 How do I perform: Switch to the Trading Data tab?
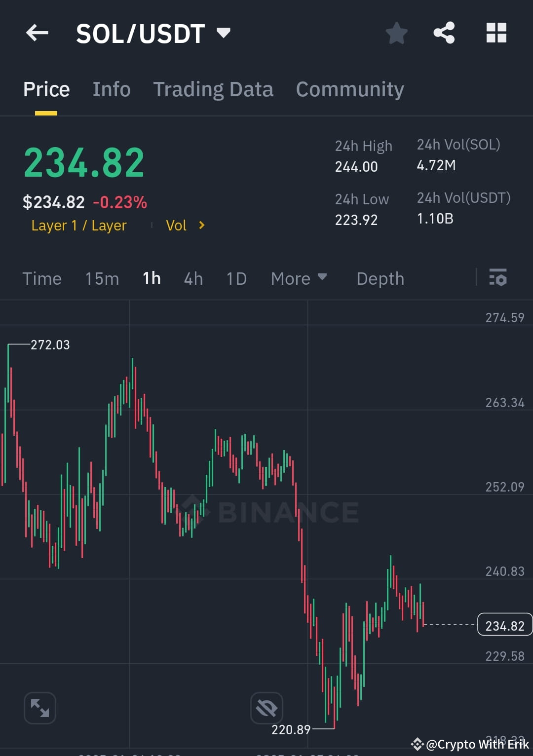coord(214,89)
